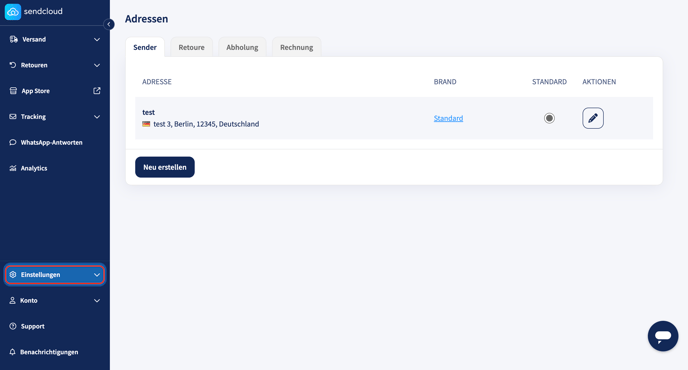This screenshot has width=688, height=370.
Task: Click the Analytics chart icon
Action: 13,168
